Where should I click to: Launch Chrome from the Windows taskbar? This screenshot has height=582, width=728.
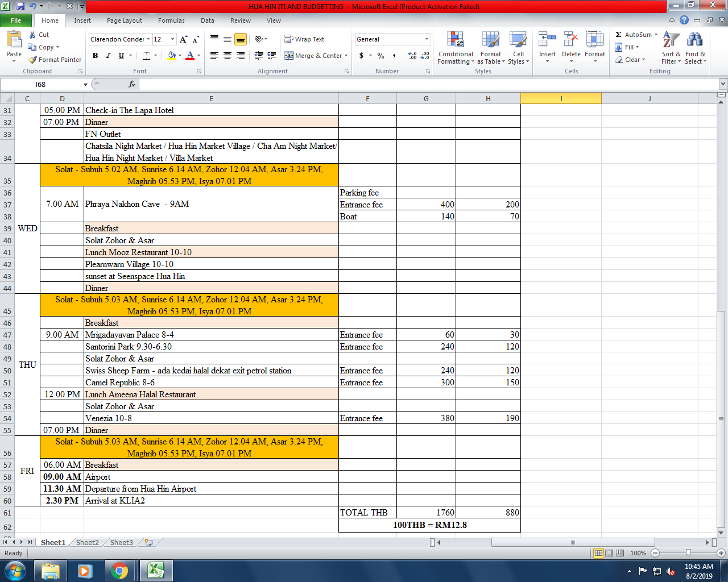click(x=119, y=571)
